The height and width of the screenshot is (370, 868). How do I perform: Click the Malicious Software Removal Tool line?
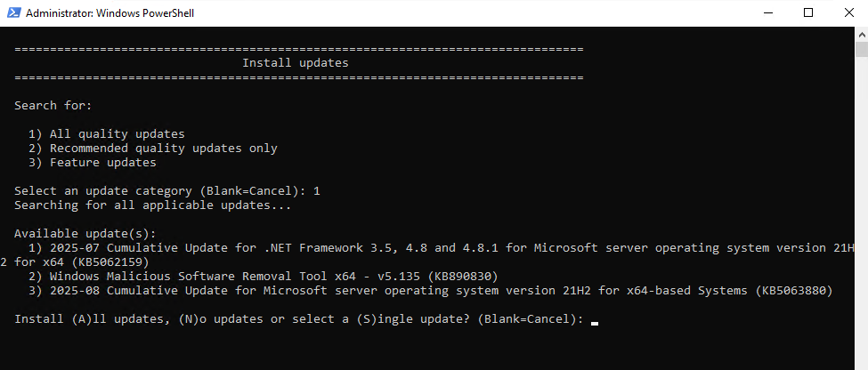click(264, 276)
